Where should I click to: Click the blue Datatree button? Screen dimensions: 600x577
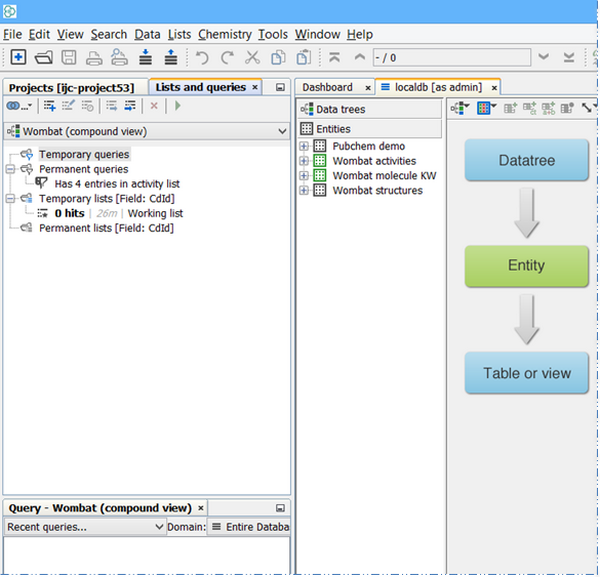[x=526, y=160]
